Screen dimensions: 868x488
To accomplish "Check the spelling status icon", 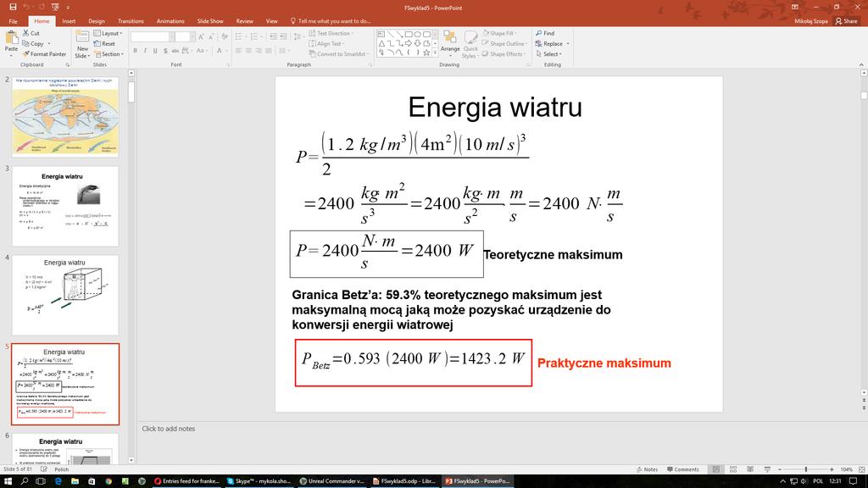I will 44,469.
